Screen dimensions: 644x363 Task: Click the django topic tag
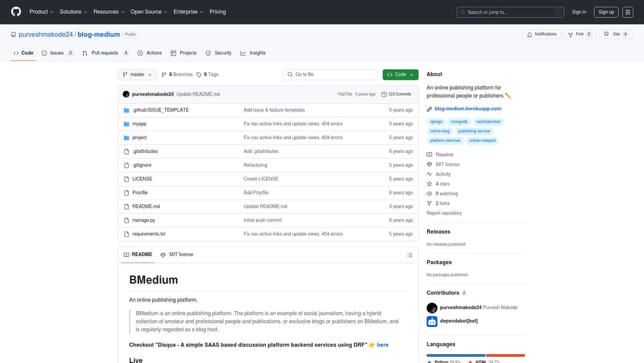(436, 122)
